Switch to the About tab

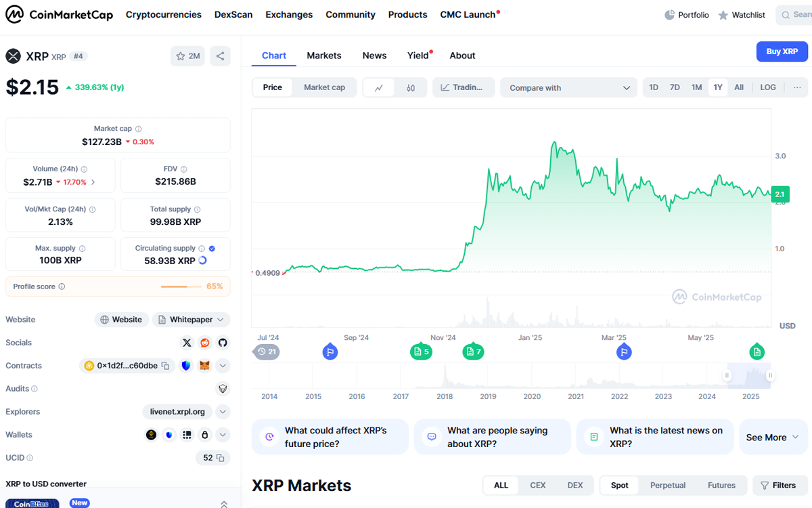pos(462,56)
